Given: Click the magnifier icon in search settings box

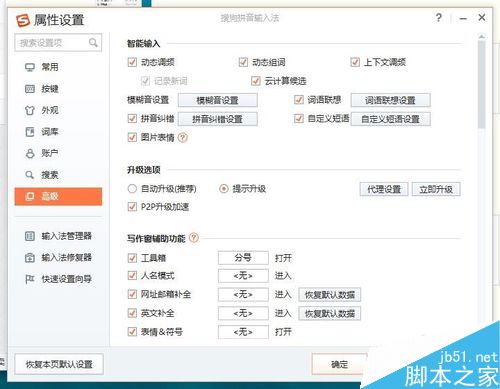Looking at the screenshot, I should (x=93, y=43).
